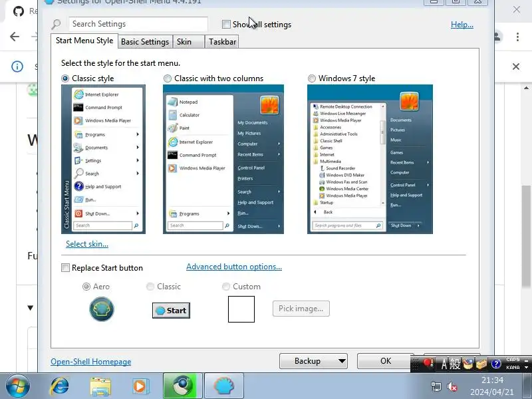The image size is (532, 399).
Task: Switch to the Taskbar tab
Action: click(x=222, y=42)
